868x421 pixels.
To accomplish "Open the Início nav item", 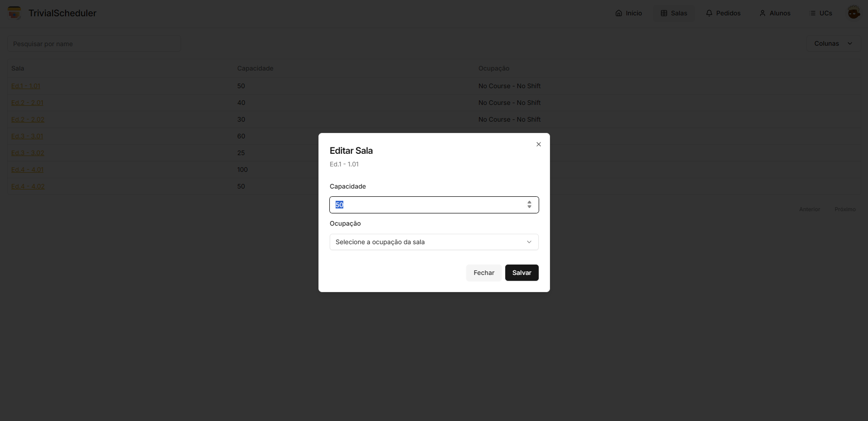I will 628,13.
